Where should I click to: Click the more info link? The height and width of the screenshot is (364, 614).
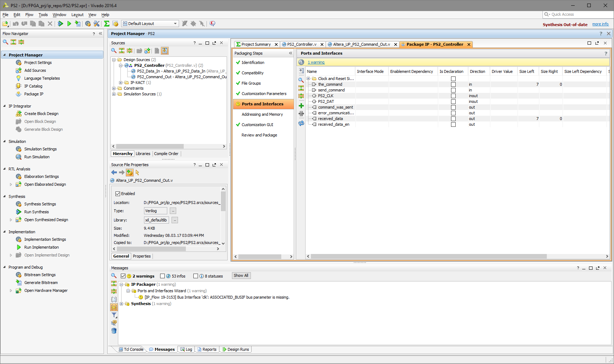pos(600,24)
